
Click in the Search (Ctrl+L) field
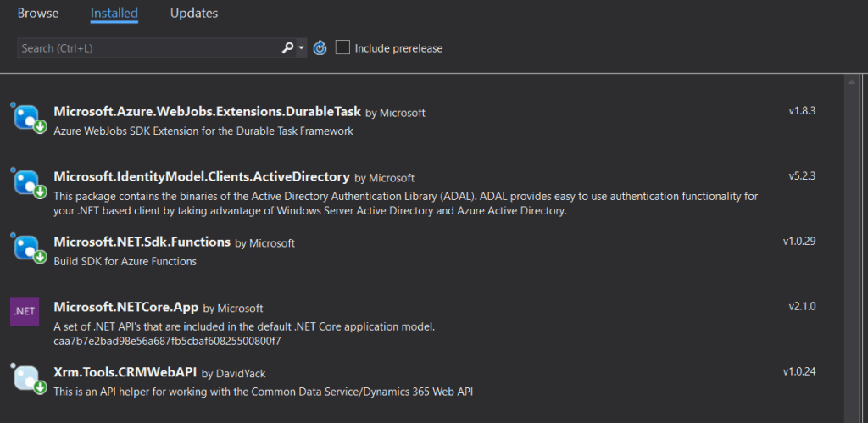(x=148, y=48)
